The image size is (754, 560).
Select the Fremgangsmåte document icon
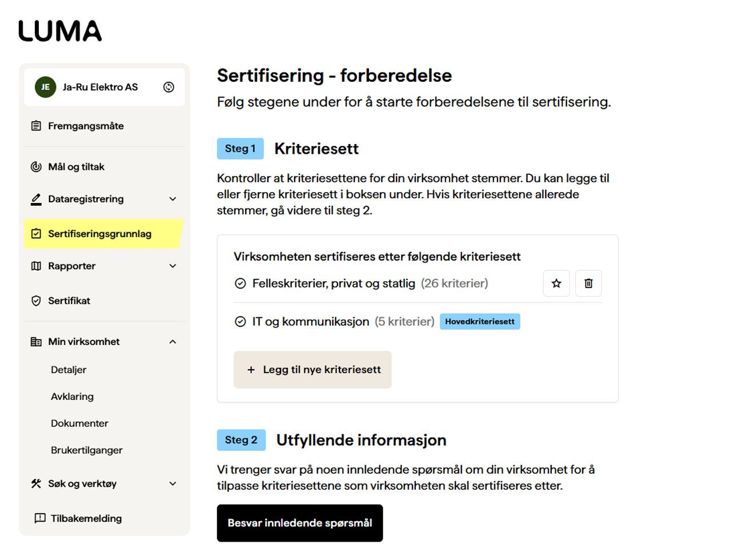(35, 126)
